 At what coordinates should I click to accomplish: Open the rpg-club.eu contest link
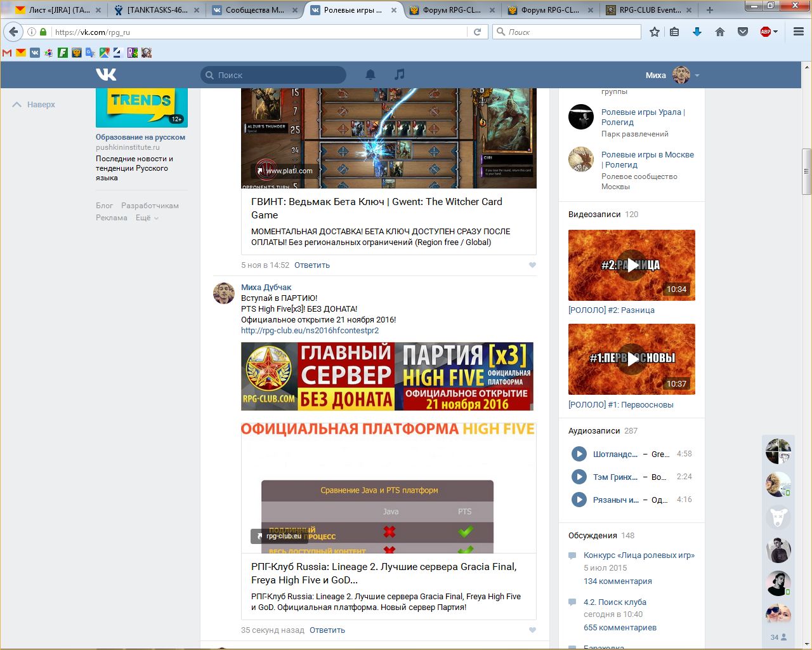[310, 331]
